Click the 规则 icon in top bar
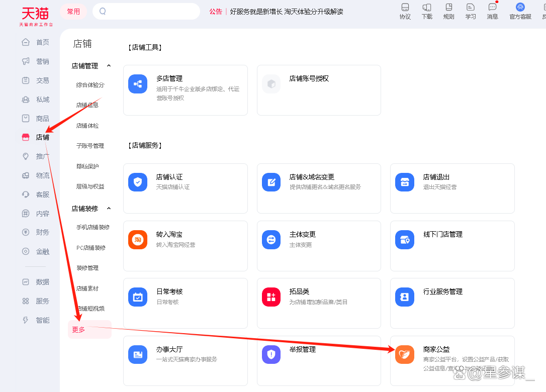Screen dimensions: 546x392 (449, 8)
